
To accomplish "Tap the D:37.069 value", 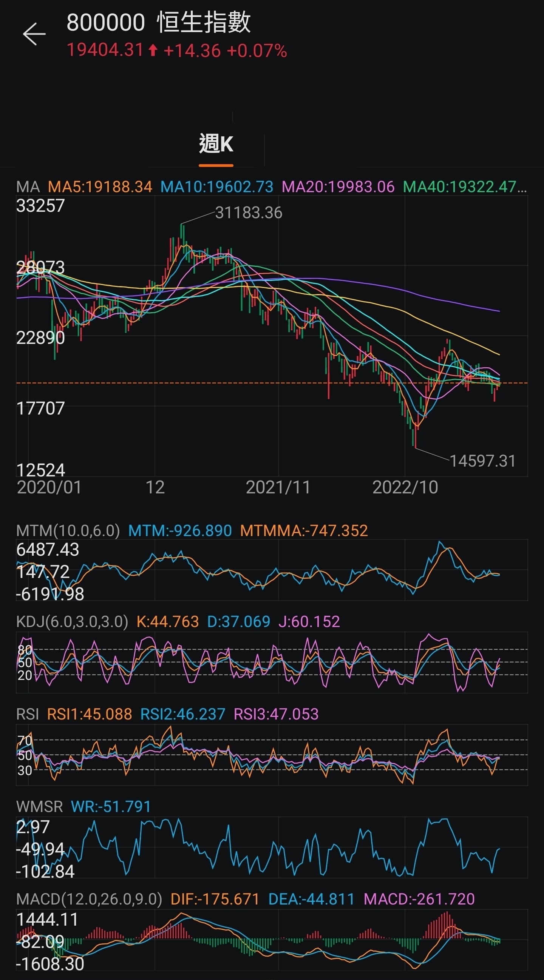I will tap(239, 622).
